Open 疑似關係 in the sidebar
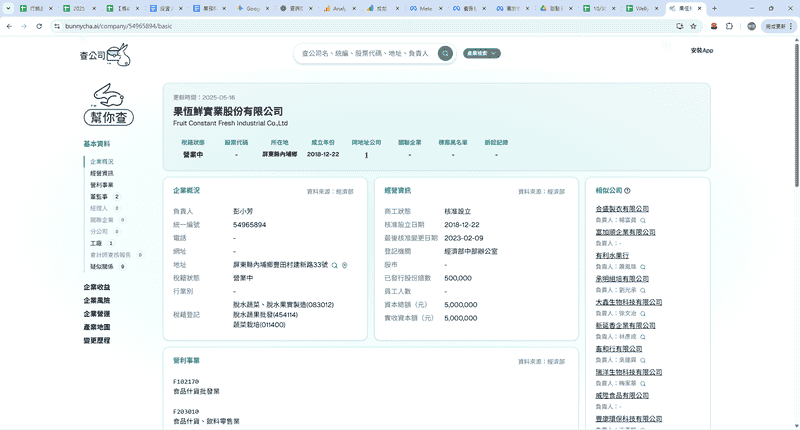Viewport: 800px width, 430px height. pyautogui.click(x=102, y=267)
